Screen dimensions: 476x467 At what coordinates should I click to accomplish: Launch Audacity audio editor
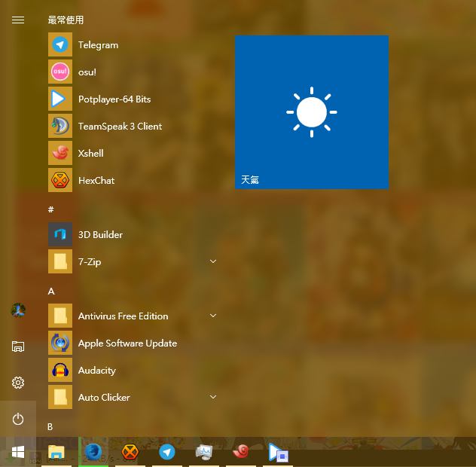pos(96,371)
